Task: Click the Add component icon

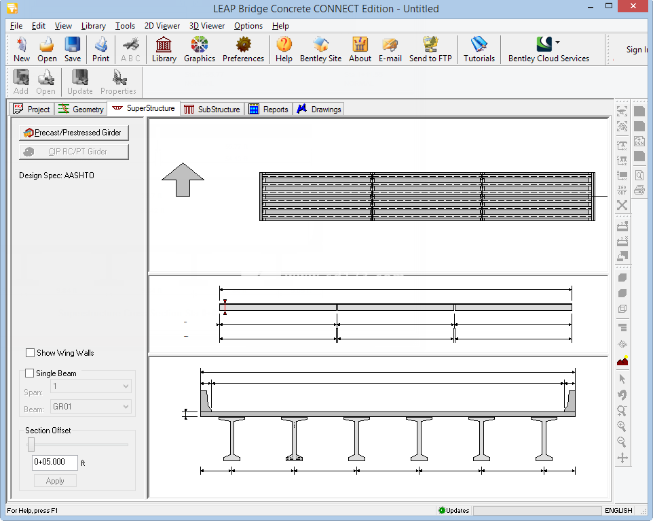Action: point(21,82)
